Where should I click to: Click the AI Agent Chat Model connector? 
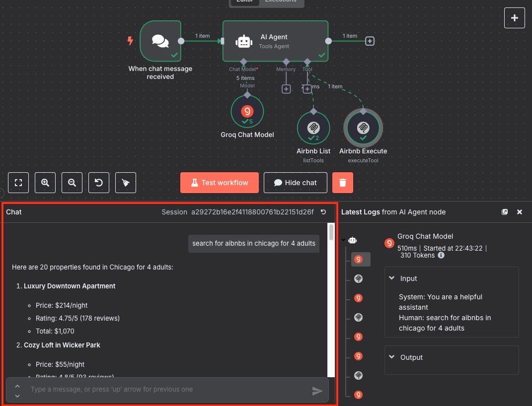coord(243,62)
